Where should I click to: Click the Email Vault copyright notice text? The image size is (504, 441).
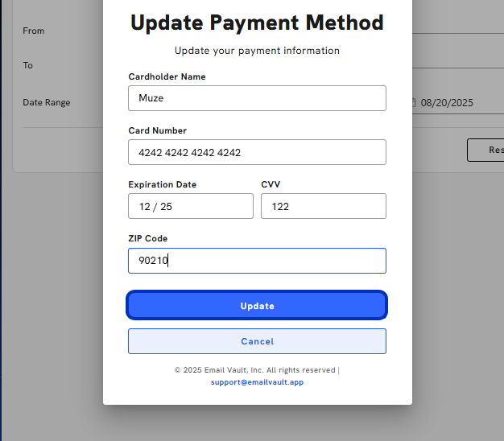[257, 370]
